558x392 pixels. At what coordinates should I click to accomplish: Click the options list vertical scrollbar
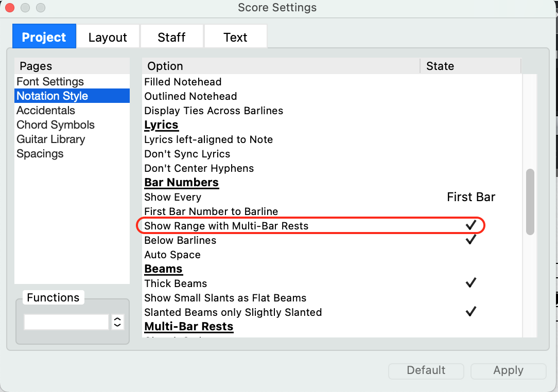(x=530, y=202)
